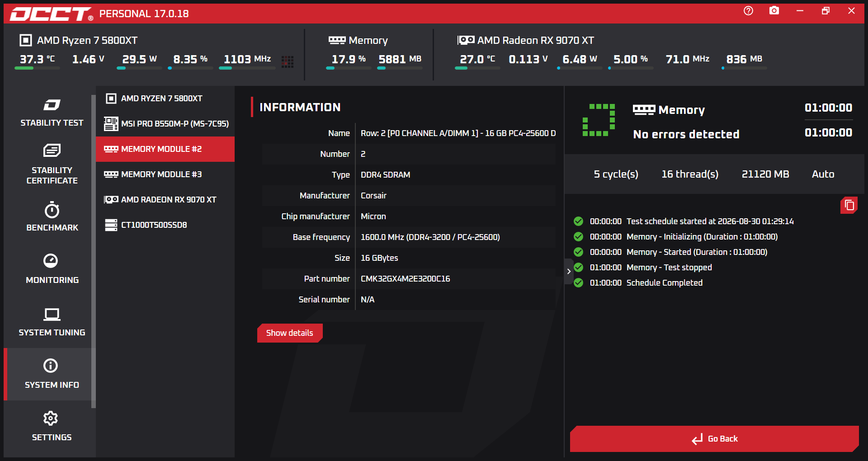Click the No errors detected status
Viewport: 868px width, 461px height.
tap(686, 134)
